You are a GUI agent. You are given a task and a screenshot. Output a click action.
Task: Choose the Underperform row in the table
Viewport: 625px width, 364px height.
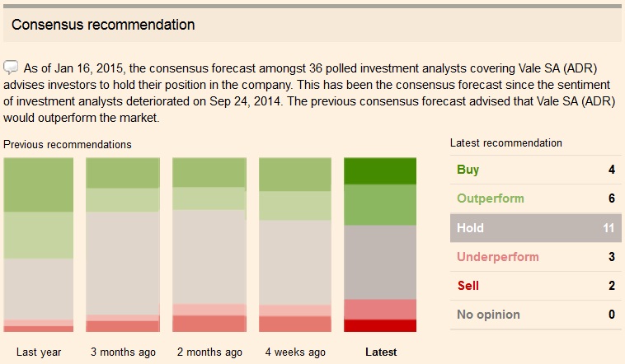535,257
